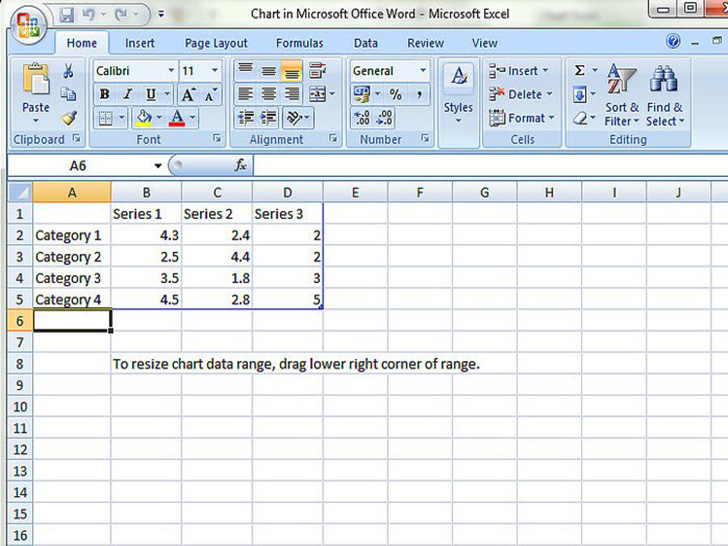Open the font size dropdown 11
This screenshot has width=728, height=546.
point(214,71)
